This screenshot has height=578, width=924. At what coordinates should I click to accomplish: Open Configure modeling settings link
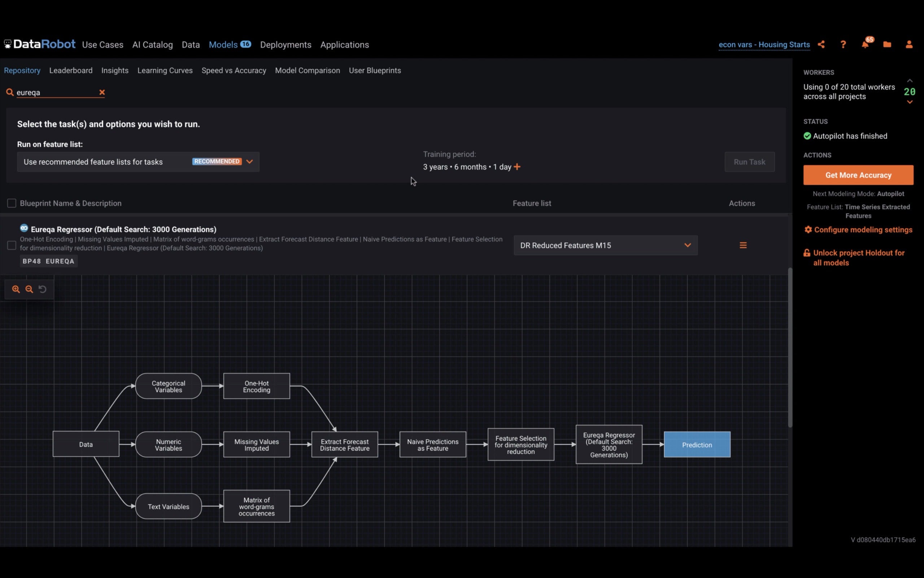tap(863, 229)
